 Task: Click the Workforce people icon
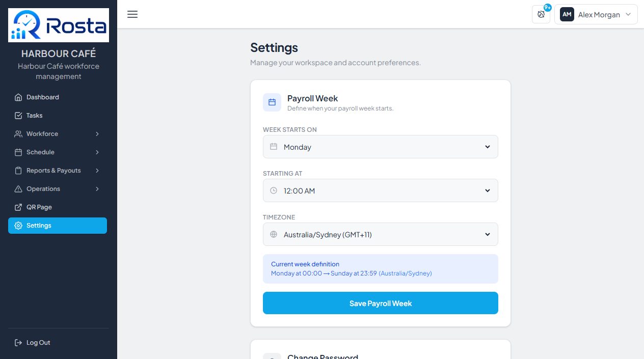tap(18, 134)
